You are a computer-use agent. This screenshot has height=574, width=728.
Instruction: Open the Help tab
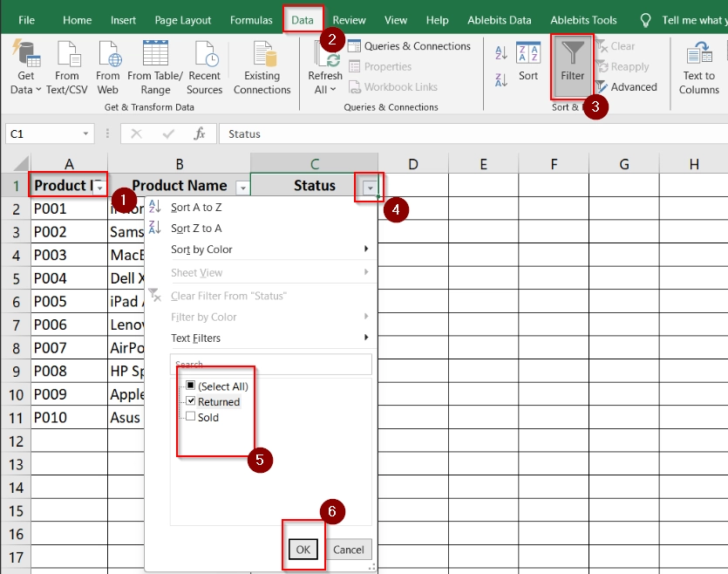pos(438,20)
